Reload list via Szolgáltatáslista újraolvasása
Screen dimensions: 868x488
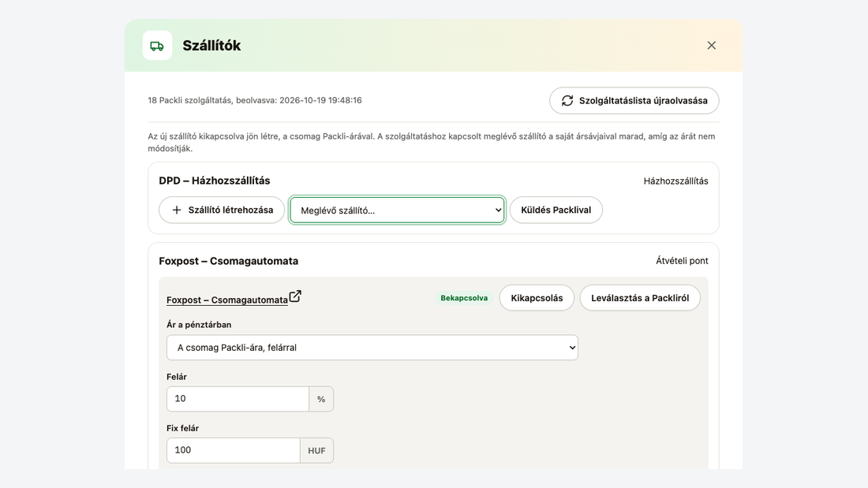(634, 101)
